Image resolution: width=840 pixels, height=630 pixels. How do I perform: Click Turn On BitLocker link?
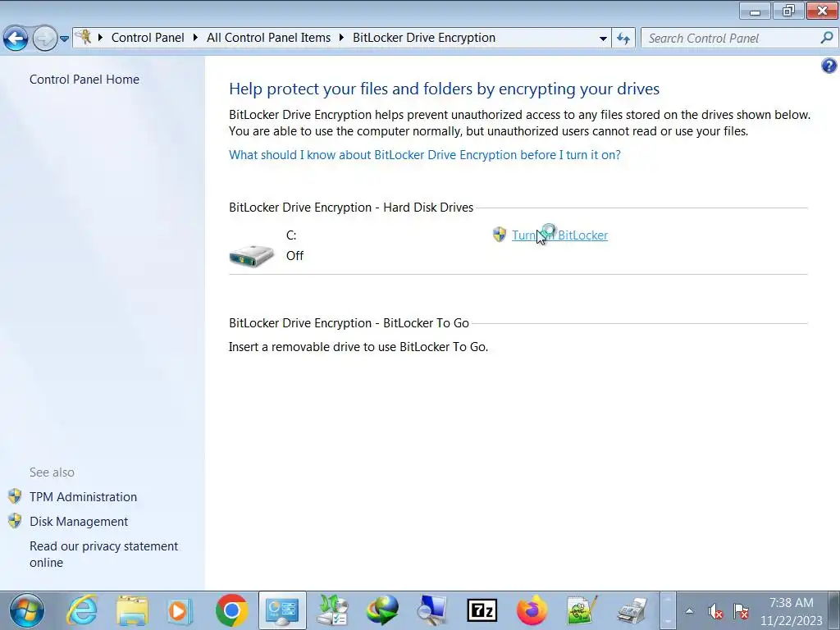pos(559,235)
